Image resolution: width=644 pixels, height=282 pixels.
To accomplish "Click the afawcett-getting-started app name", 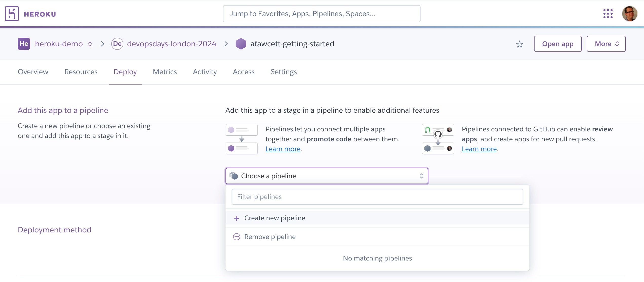I will pyautogui.click(x=292, y=44).
